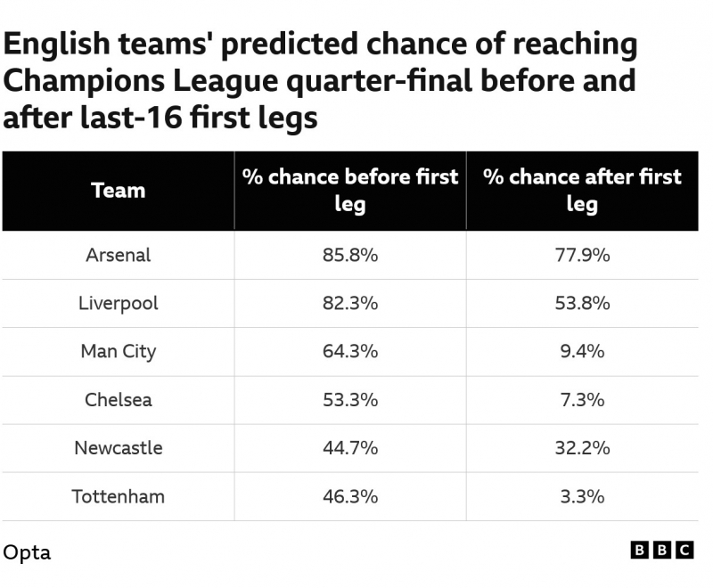Viewport: 713px width, 588px height.
Task: Select Tottenham's 3.3% after value
Action: tap(582, 496)
